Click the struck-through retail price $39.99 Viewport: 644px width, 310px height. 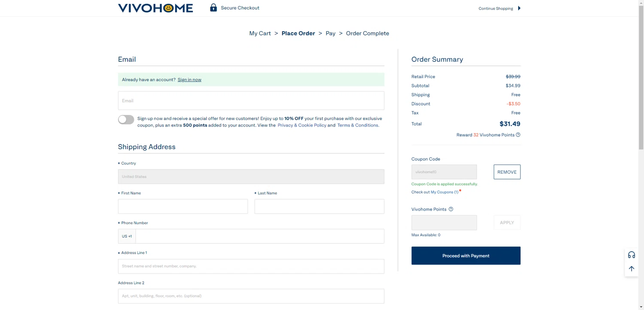pos(513,77)
